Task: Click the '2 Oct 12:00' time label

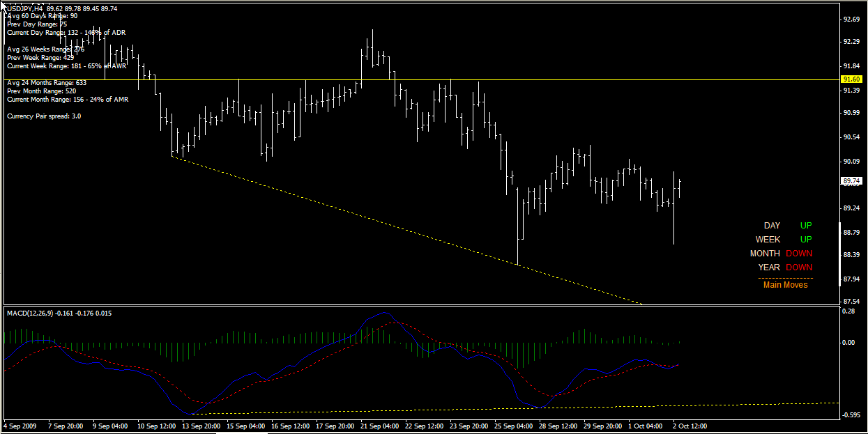Action: point(690,425)
